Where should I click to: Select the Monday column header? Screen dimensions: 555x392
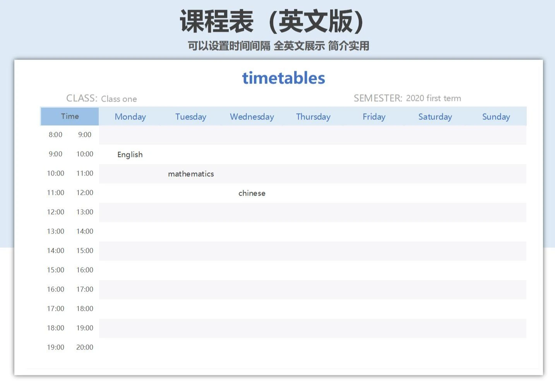click(130, 116)
